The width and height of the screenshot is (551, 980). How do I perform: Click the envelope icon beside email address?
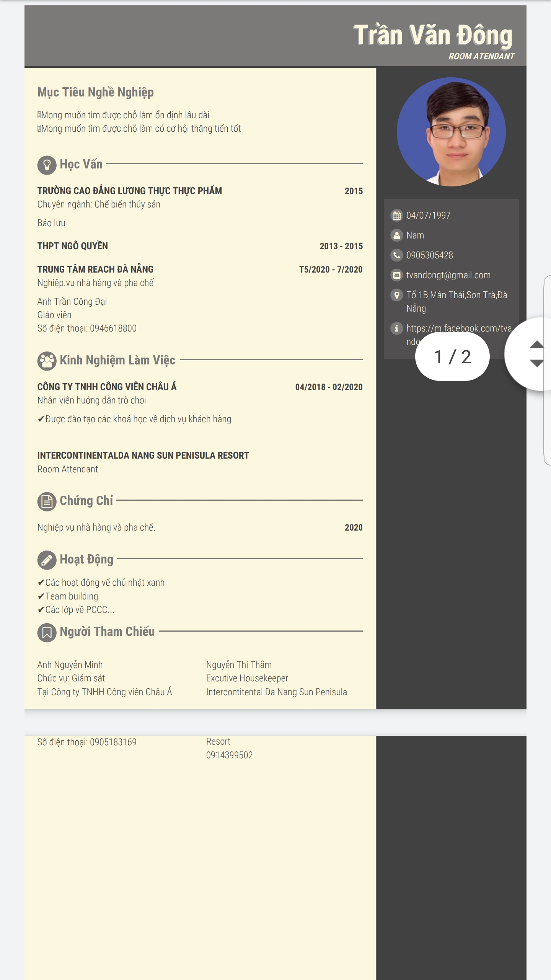397,275
